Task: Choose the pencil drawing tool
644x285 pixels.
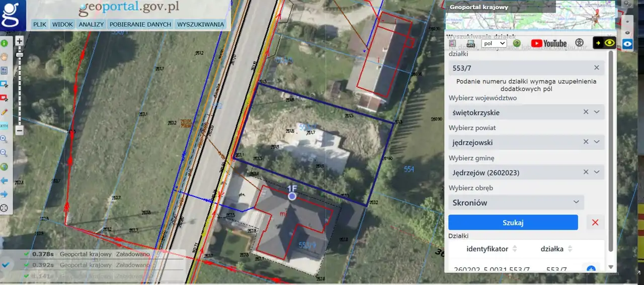Action: click(x=4, y=112)
